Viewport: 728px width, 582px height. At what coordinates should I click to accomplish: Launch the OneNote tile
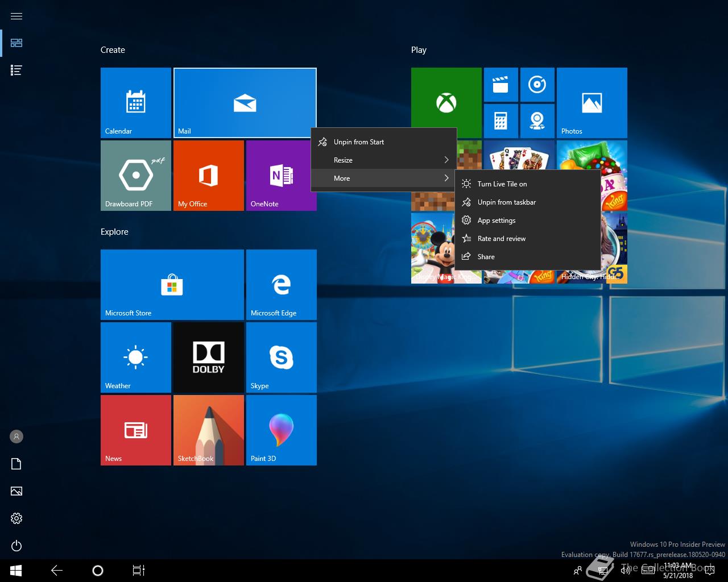282,176
